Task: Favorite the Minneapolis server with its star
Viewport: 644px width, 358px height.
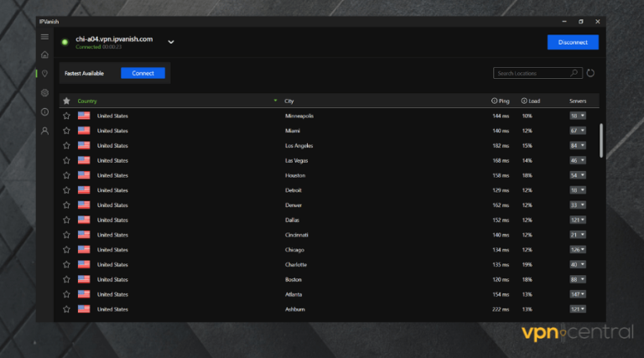Action: (66, 116)
